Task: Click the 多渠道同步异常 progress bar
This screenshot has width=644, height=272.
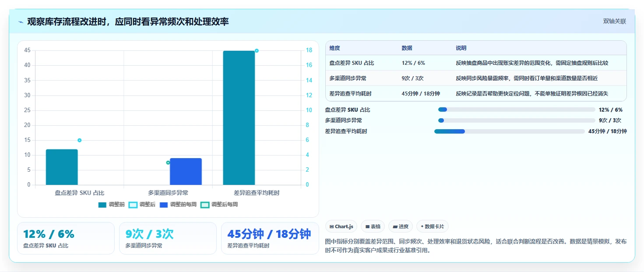Action: (x=517, y=120)
